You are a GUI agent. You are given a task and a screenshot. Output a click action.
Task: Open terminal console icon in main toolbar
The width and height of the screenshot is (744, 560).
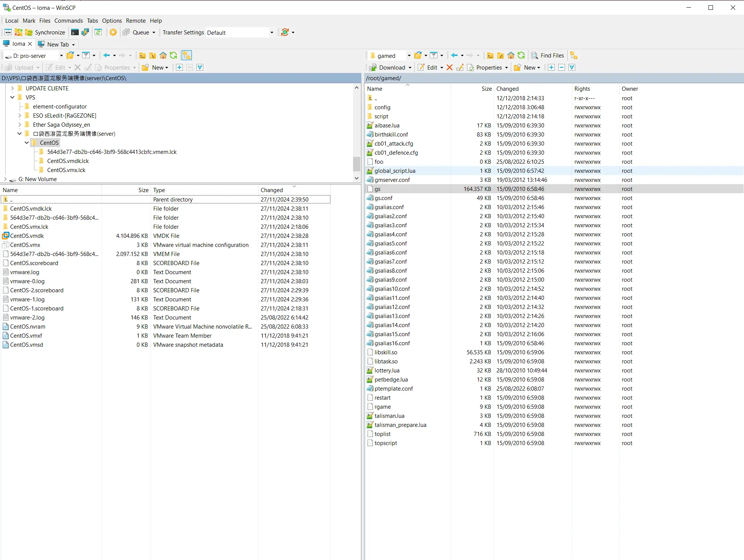click(x=75, y=33)
